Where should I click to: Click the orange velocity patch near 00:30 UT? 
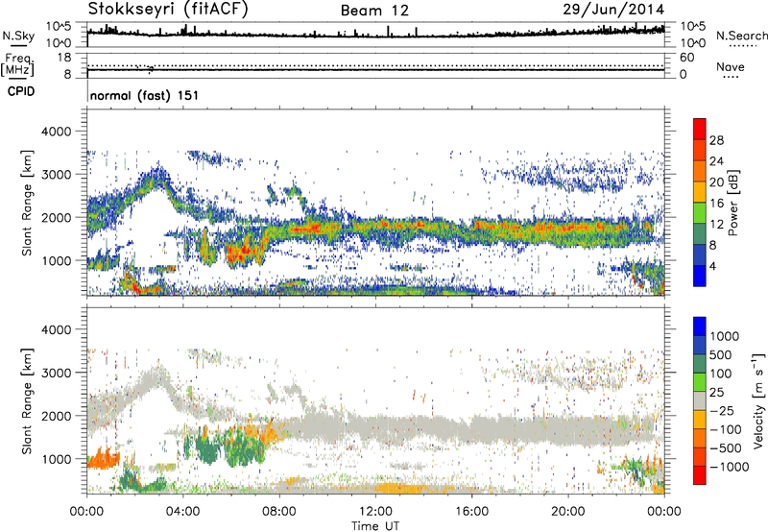pyautogui.click(x=103, y=459)
